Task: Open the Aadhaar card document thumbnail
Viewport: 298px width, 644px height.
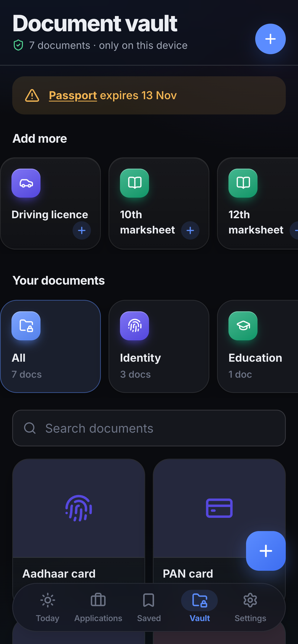Action: [x=79, y=508]
